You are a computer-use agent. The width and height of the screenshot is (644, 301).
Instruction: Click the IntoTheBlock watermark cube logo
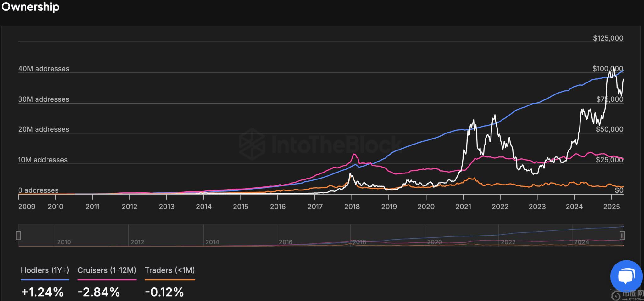(x=252, y=144)
